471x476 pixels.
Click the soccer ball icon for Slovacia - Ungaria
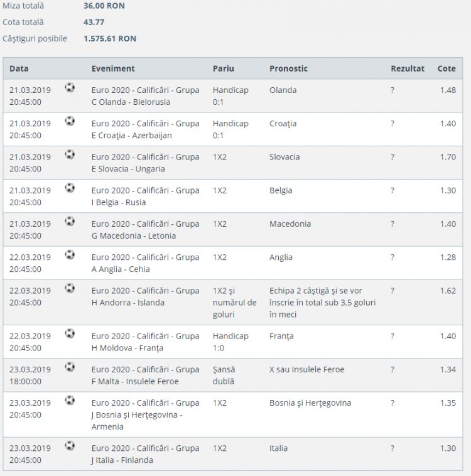(70, 154)
